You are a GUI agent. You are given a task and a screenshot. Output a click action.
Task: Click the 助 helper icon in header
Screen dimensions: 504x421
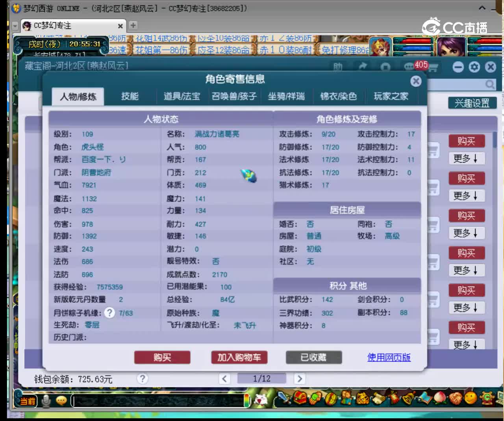[338, 67]
